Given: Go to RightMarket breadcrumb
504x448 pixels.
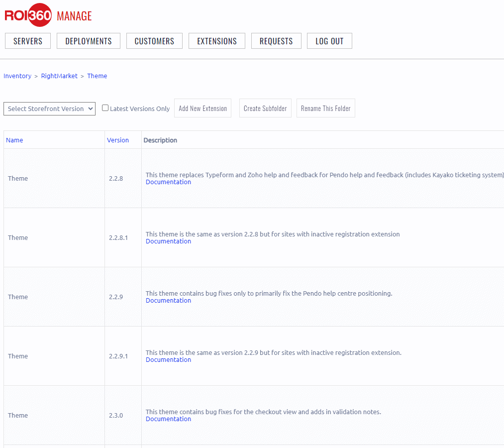Looking at the screenshot, I should pyautogui.click(x=59, y=76).
